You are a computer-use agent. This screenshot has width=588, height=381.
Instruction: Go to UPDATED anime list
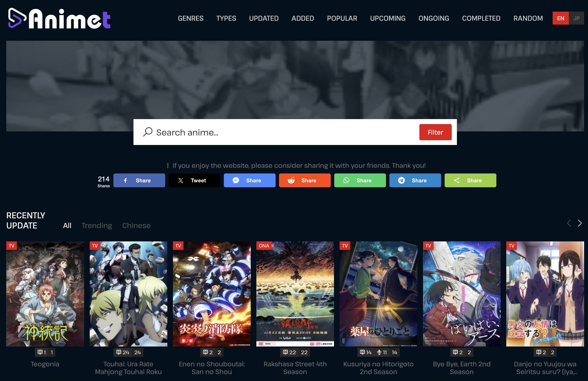tap(264, 18)
